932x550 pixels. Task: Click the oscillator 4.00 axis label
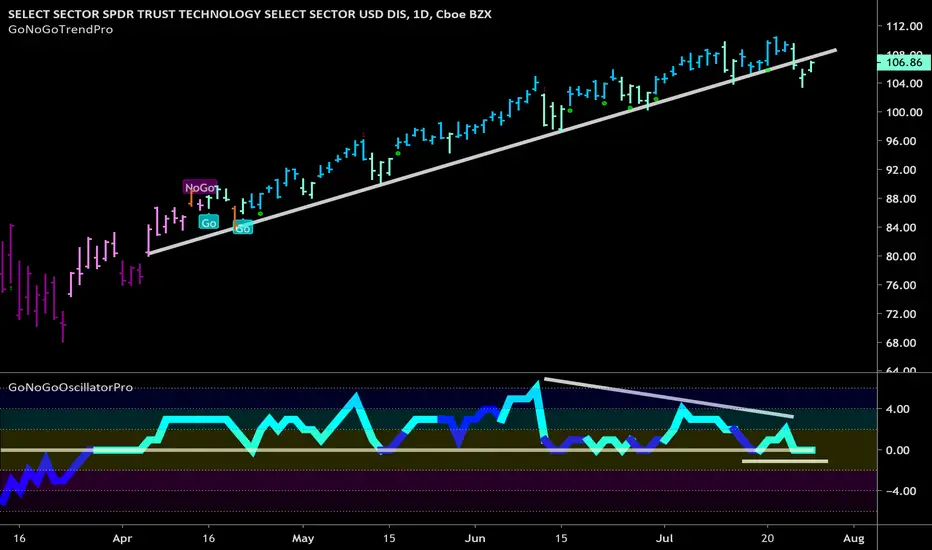(898, 409)
